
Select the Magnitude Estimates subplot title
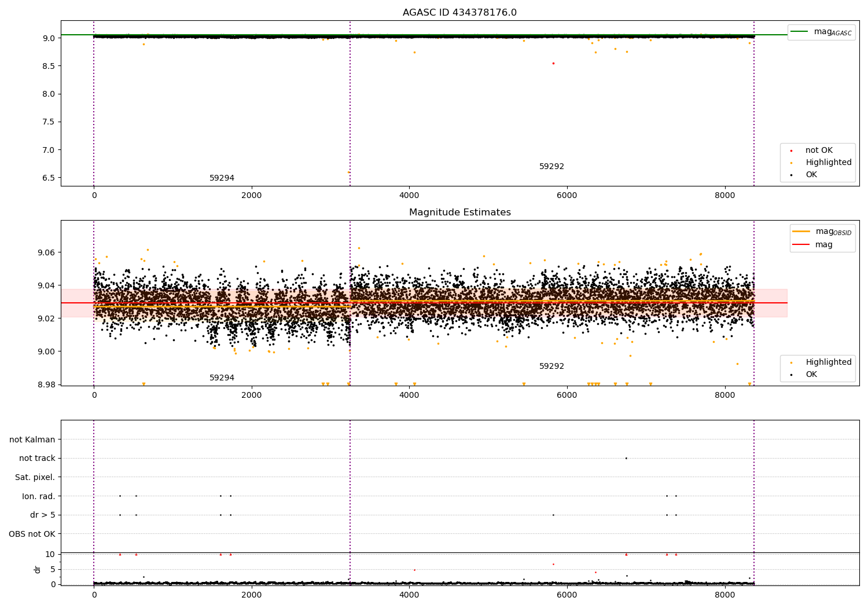point(459,213)
